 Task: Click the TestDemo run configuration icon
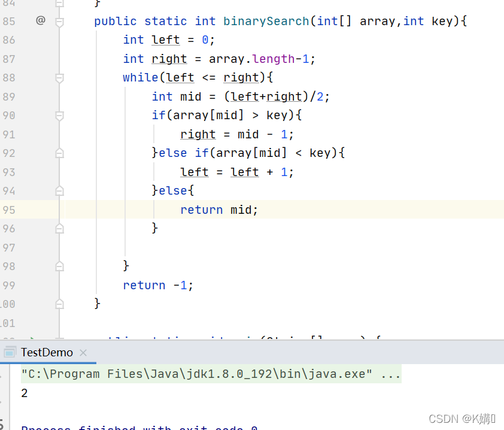11,352
